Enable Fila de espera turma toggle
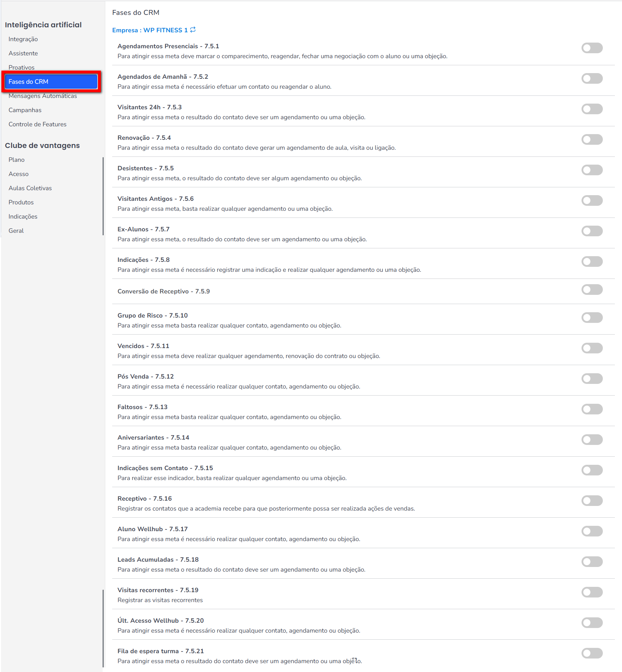Image resolution: width=622 pixels, height=672 pixels. (592, 653)
